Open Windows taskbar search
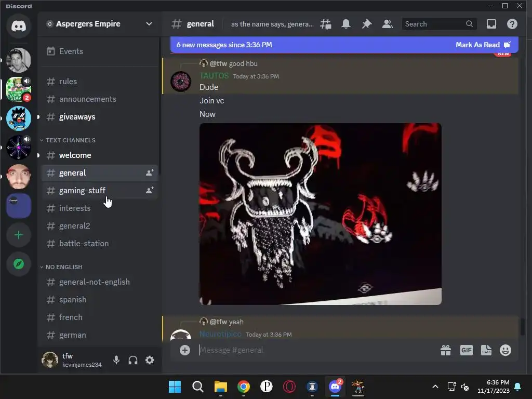The height and width of the screenshot is (399, 532). point(198,387)
